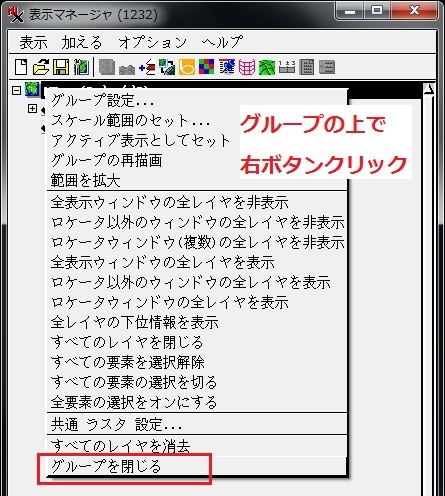
Task: Click the orange Bing maps icon
Action: pyautogui.click(x=187, y=67)
